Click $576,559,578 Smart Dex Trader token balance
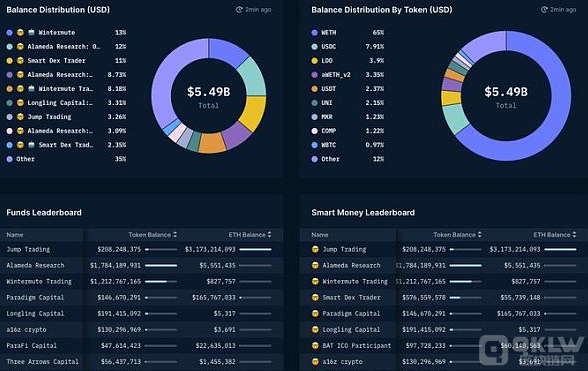The width and height of the screenshot is (588, 371). pyautogui.click(x=424, y=297)
